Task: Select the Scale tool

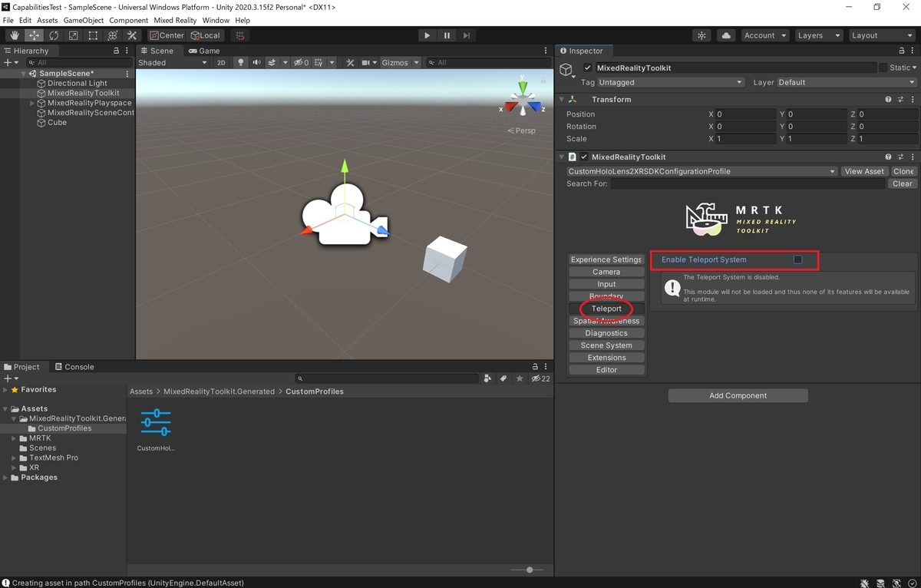Action: (x=73, y=35)
